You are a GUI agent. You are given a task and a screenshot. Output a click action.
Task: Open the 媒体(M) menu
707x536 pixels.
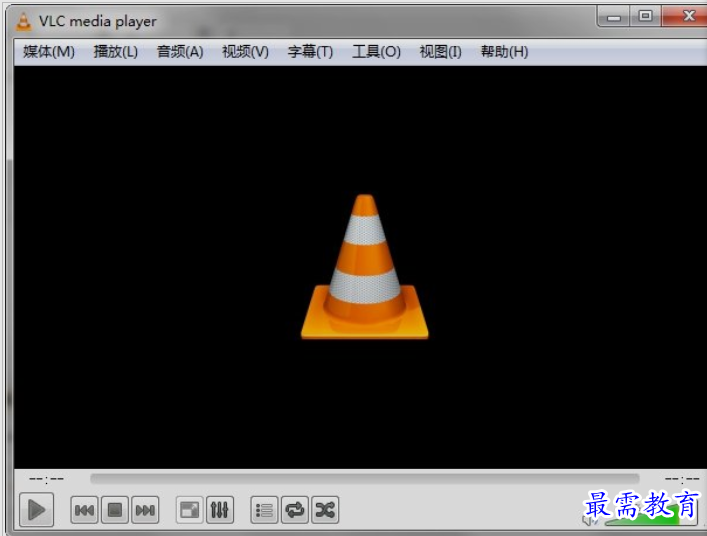coord(49,51)
